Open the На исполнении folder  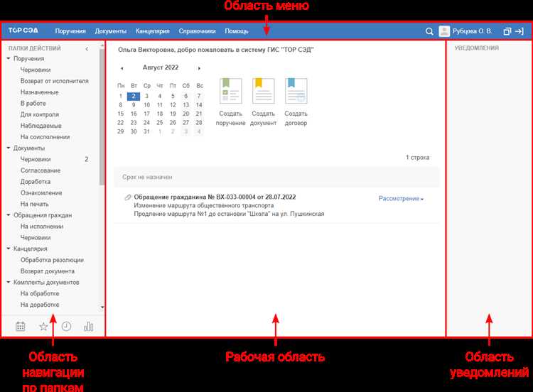point(42,227)
